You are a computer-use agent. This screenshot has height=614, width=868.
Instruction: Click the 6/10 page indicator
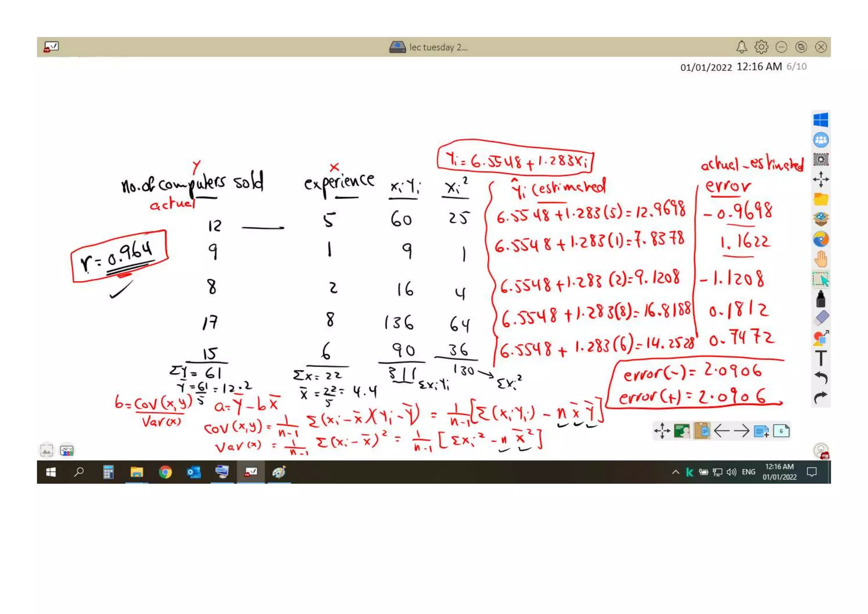tap(796, 67)
